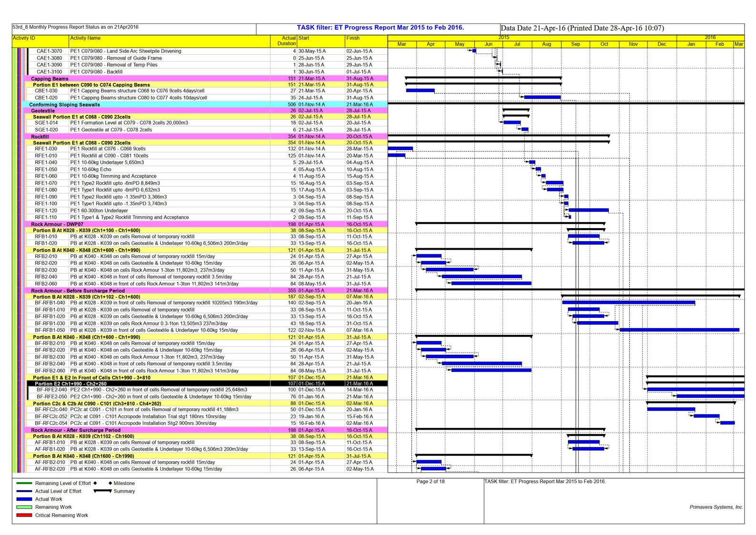The height and width of the screenshot is (535, 756).
Task: Click 'PE1 Geotextile at C079 - C078 2cells'
Action: 111,130
